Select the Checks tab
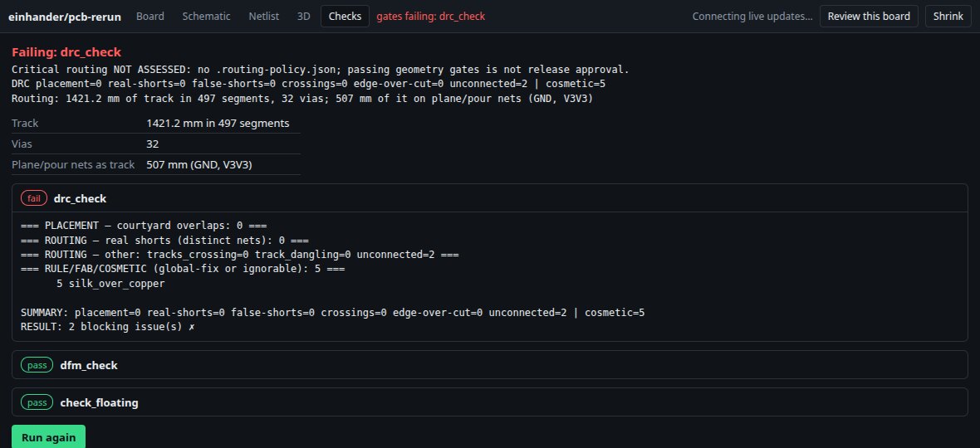The height and width of the screenshot is (448, 980). click(x=345, y=17)
